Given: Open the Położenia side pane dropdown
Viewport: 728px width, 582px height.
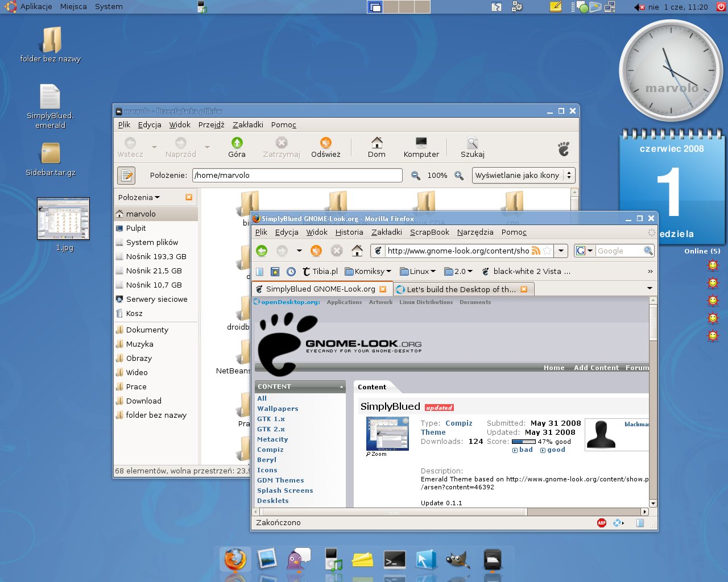Looking at the screenshot, I should pos(139,197).
